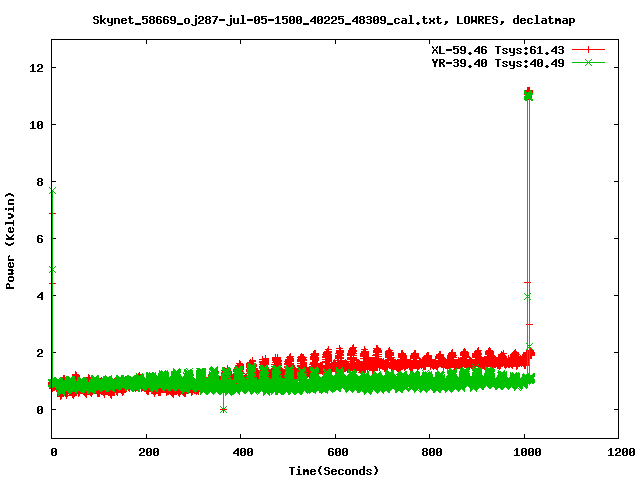Click the y-axis tick label 4
Viewport: 640px width, 480px height.
40,296
